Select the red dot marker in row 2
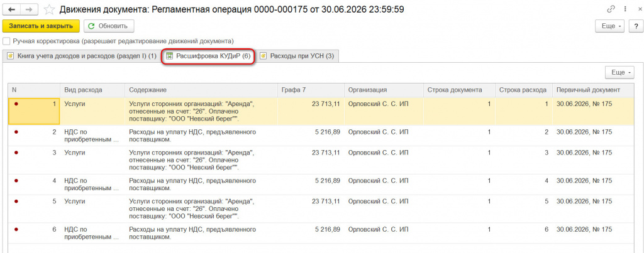Image resolution: width=644 pixels, height=253 pixels. coord(16,132)
